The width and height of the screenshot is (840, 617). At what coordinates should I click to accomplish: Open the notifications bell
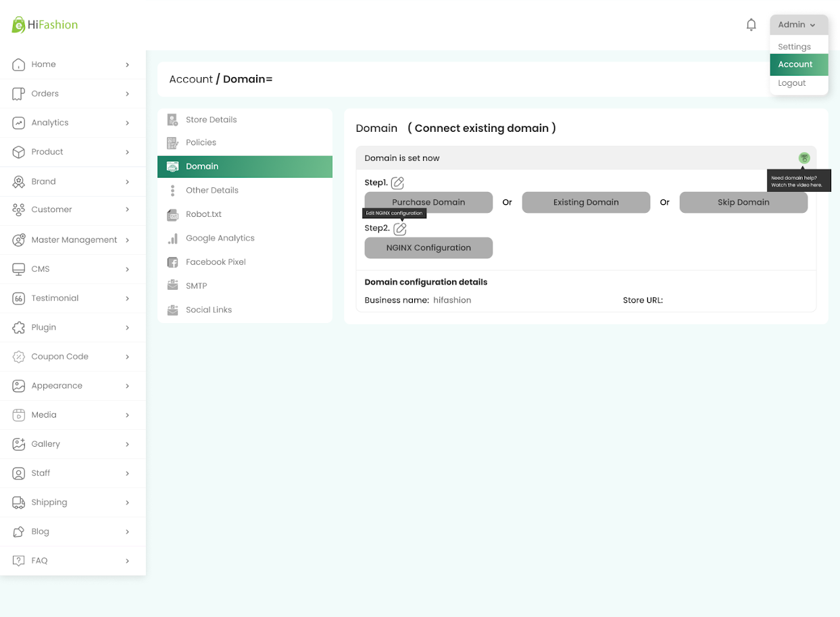pos(751,25)
